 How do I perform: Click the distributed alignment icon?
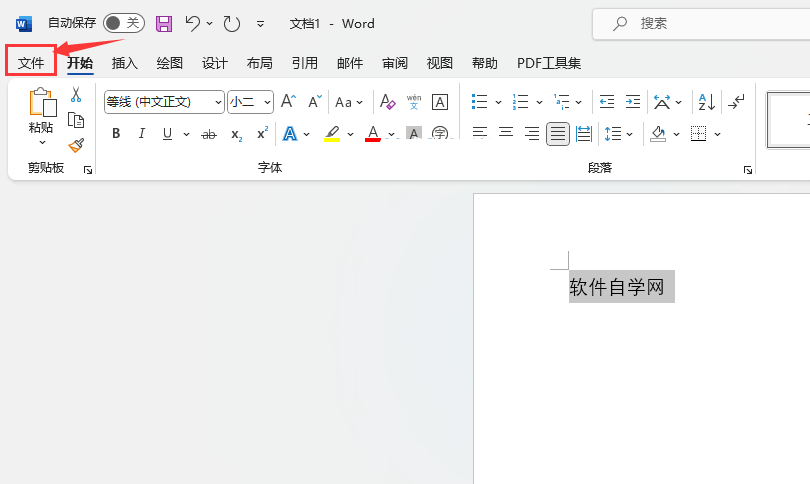pyautogui.click(x=584, y=134)
